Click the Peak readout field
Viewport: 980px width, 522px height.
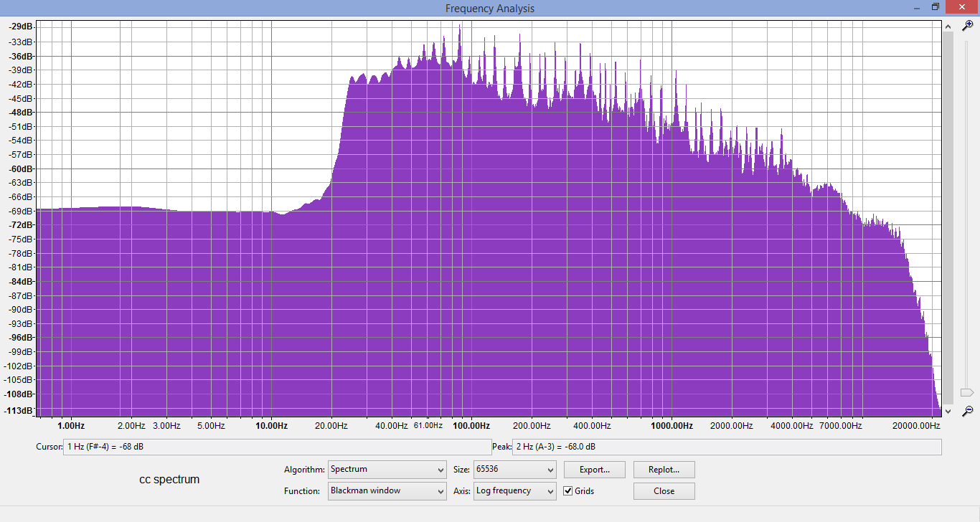pos(727,447)
